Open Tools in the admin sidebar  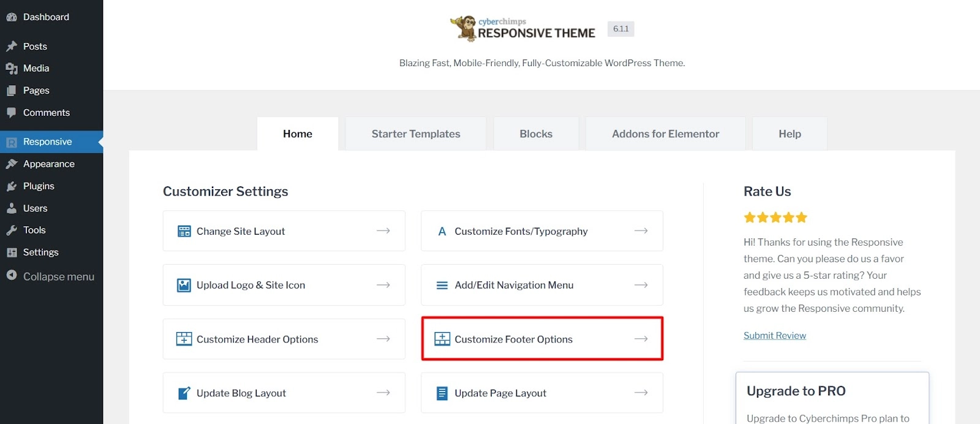51,230
